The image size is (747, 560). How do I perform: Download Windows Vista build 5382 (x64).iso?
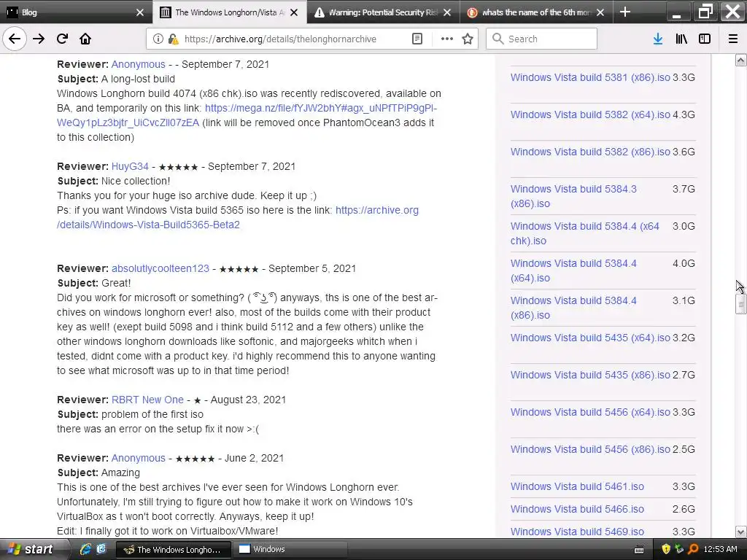pos(590,114)
